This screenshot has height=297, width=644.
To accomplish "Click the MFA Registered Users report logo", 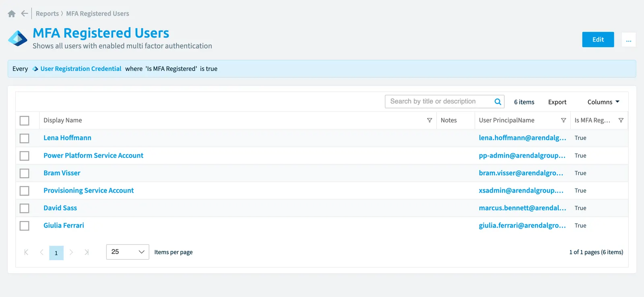I will 18,38.
